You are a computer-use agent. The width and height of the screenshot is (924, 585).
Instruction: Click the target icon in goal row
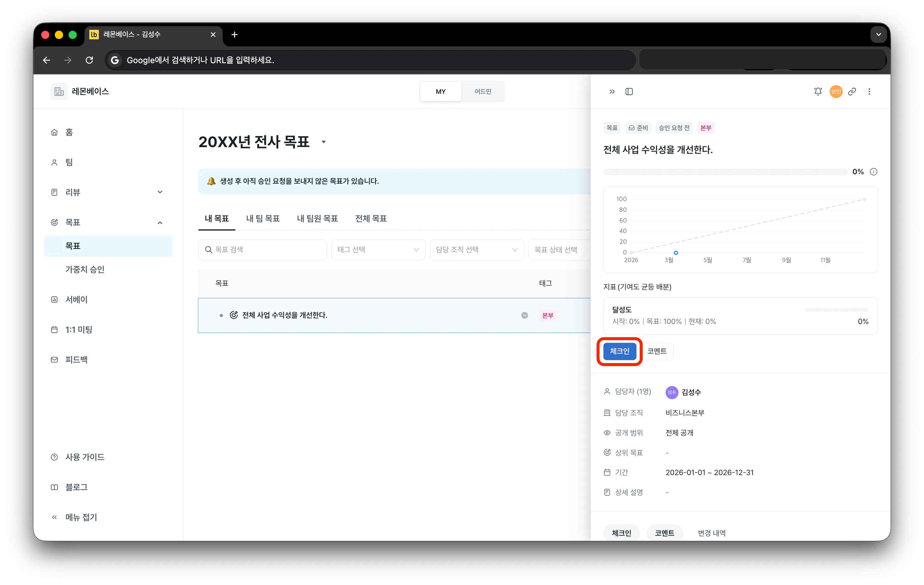coord(234,315)
